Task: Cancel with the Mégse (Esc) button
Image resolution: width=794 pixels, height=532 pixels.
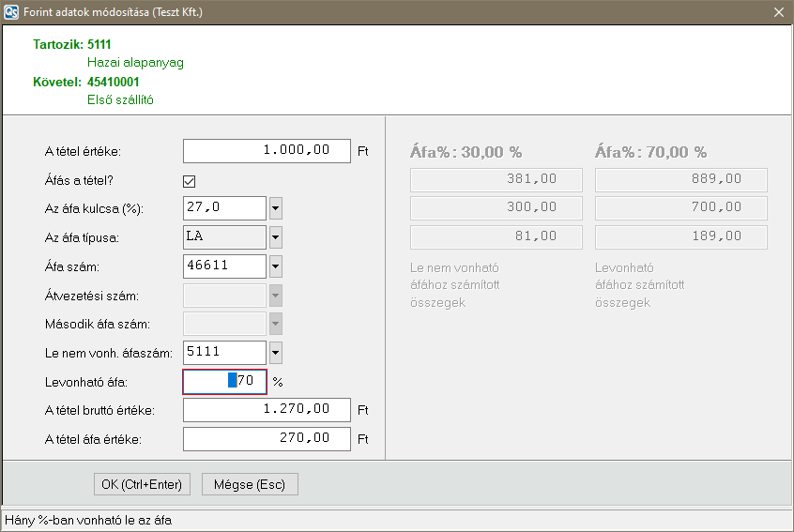Action: [250, 484]
